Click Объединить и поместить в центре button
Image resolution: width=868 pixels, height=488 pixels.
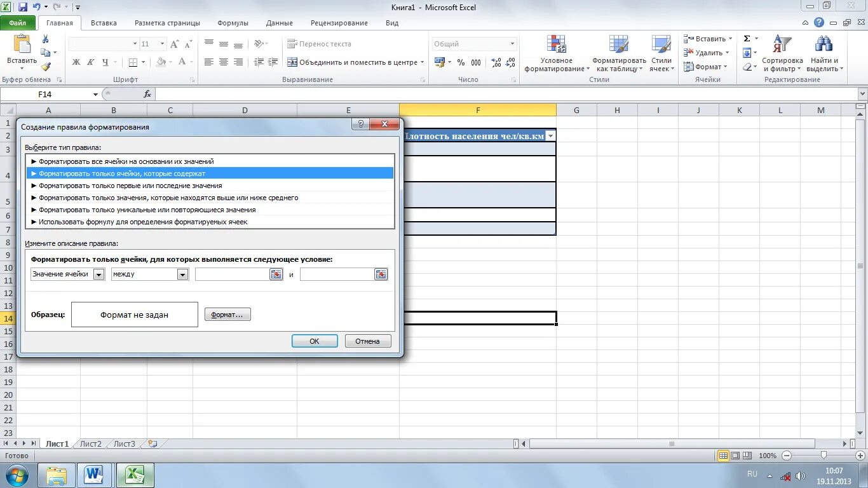pos(355,62)
